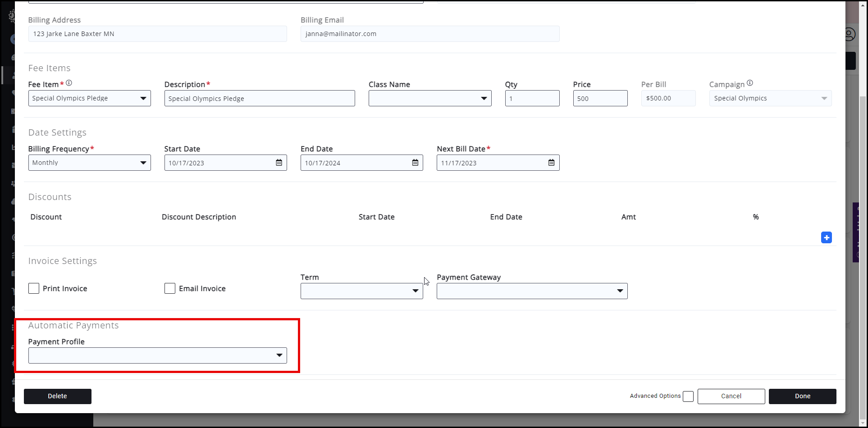Open the End Date calendar picker

point(415,163)
